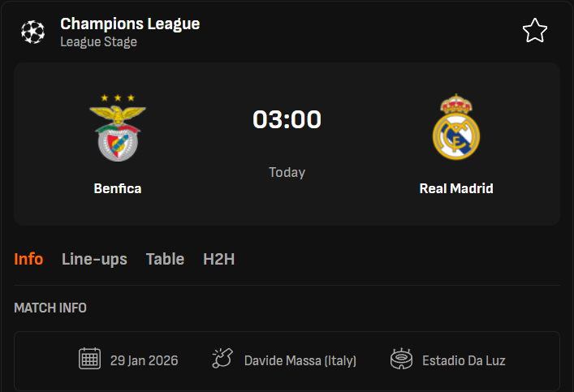Click the referee whistle icon
This screenshot has height=392, width=574.
click(x=222, y=359)
